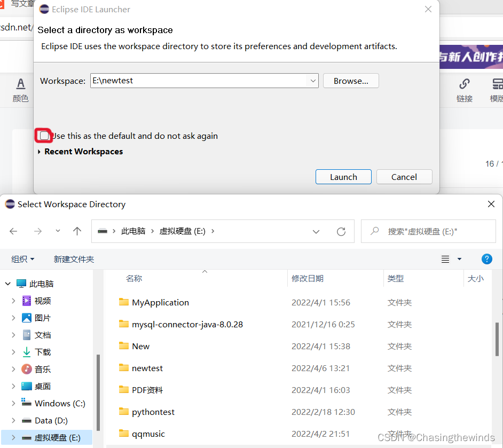
Task: Check 'Use this as the default' checkbox
Action: tap(44, 136)
